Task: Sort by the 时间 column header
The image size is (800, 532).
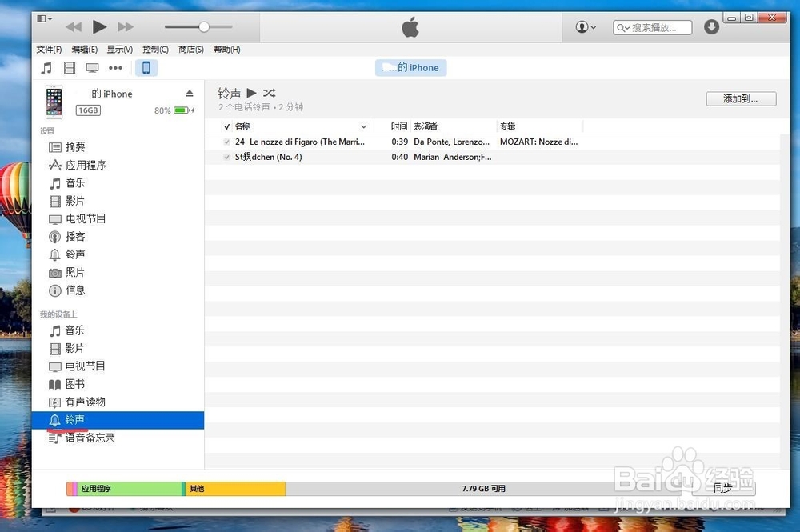Action: [x=399, y=126]
